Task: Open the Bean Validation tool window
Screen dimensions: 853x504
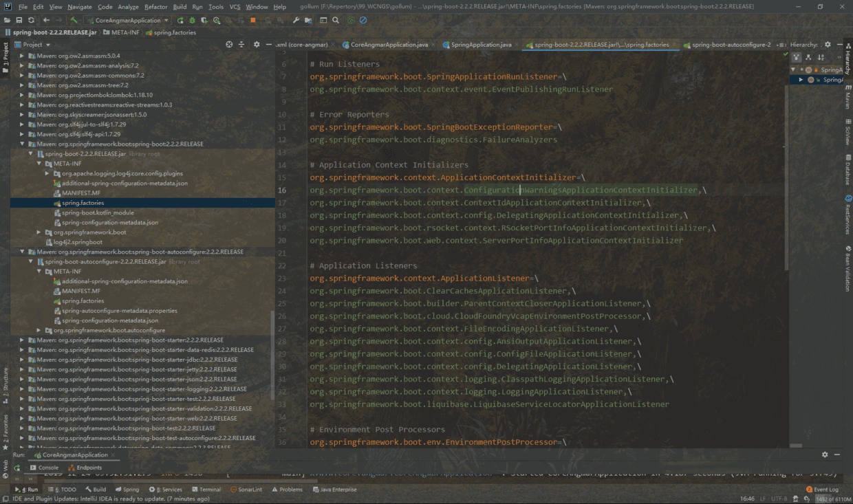Action: coord(848,267)
